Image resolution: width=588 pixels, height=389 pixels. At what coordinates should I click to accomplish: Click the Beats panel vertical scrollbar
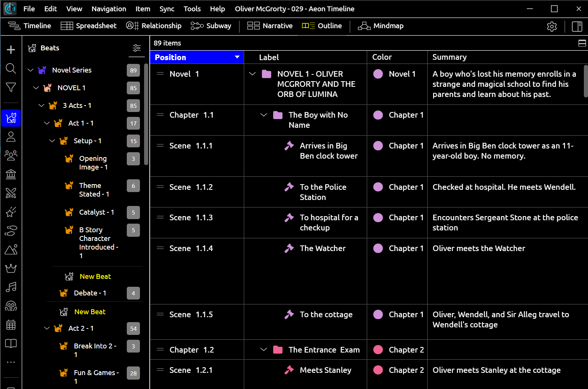(146, 114)
